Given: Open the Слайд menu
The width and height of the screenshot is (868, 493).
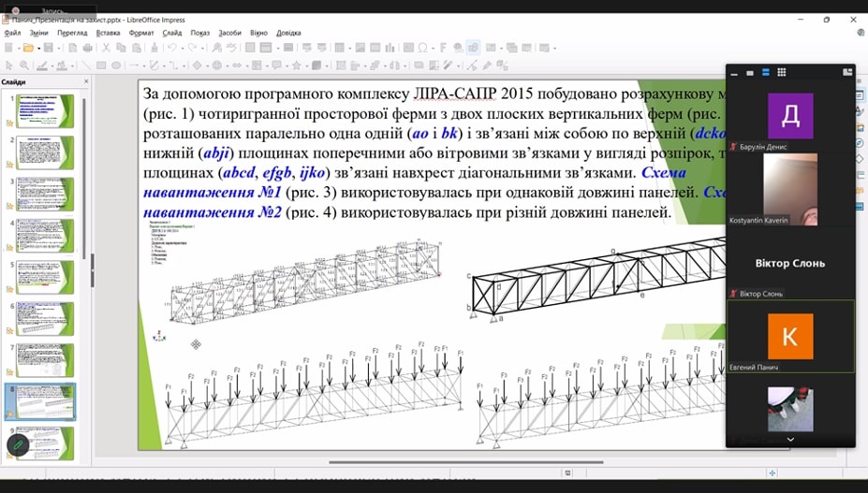Looking at the screenshot, I should point(172,33).
